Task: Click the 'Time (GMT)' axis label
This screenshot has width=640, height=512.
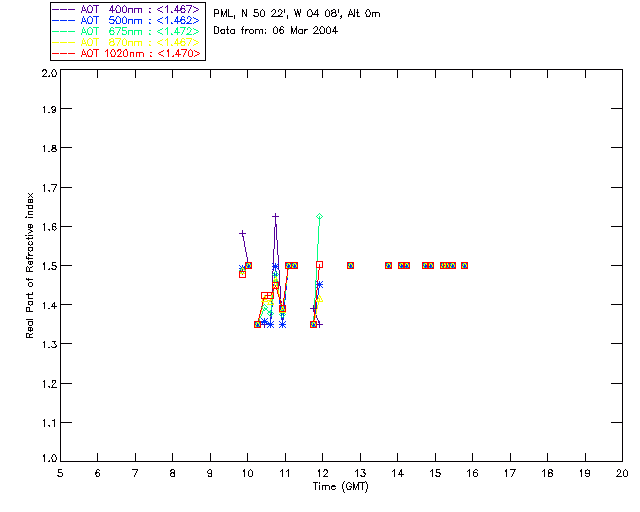Action: (341, 487)
